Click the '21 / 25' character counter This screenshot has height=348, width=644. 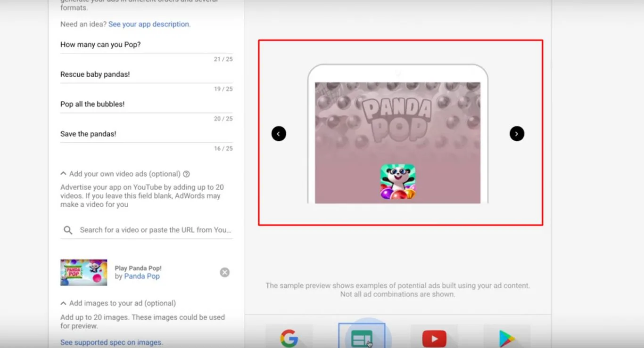click(x=223, y=59)
